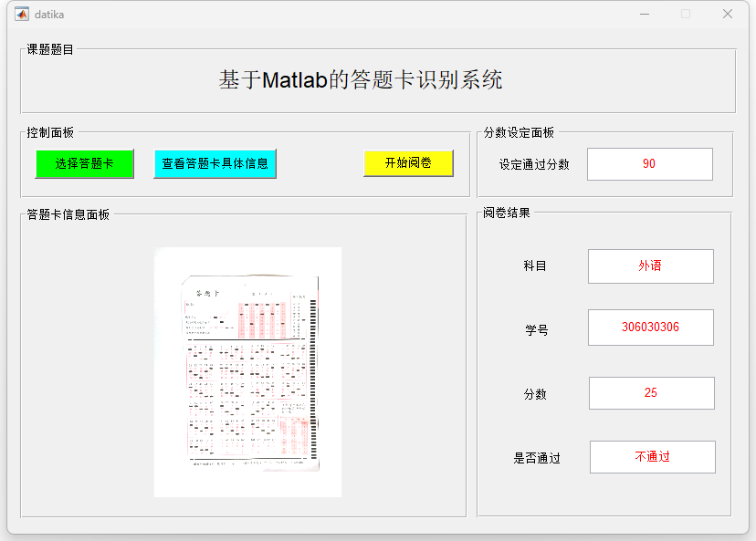Click the green 选择答题卡 button
756x541 pixels.
point(84,164)
